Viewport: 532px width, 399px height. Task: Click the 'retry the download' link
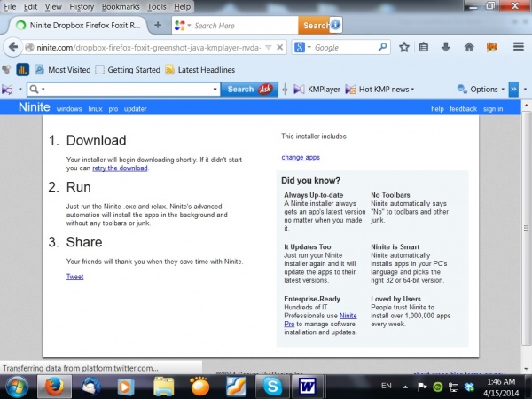coord(120,168)
